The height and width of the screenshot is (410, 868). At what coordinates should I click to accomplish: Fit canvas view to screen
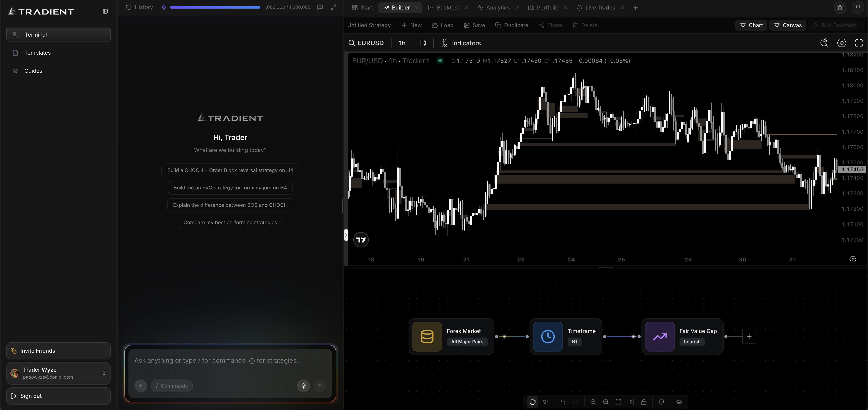tap(618, 402)
